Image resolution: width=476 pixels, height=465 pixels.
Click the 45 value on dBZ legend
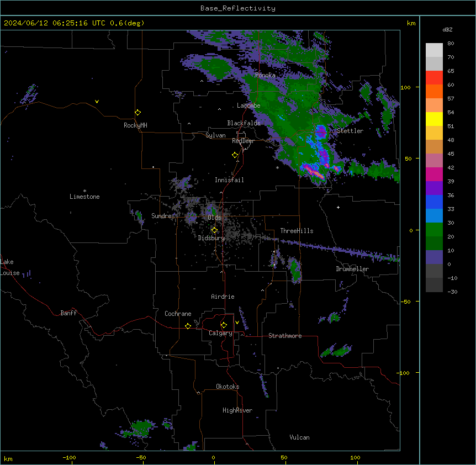tap(451, 154)
